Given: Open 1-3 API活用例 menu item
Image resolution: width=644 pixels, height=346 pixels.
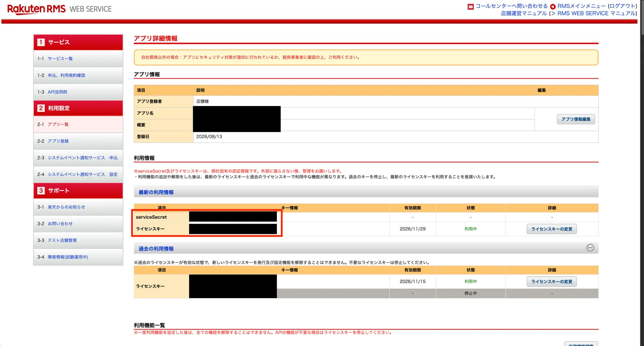Looking at the screenshot, I should [78, 92].
